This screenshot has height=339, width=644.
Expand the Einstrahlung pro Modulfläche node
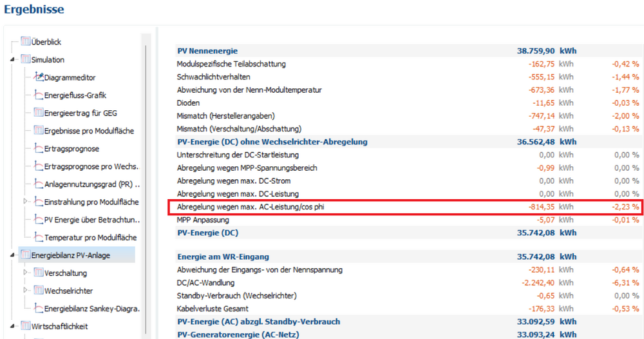click(25, 201)
